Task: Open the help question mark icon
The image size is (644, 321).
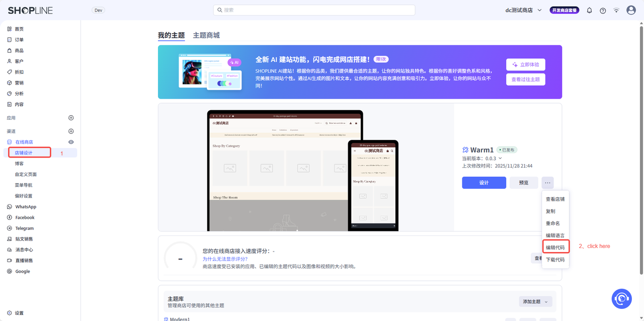Action: pyautogui.click(x=603, y=11)
